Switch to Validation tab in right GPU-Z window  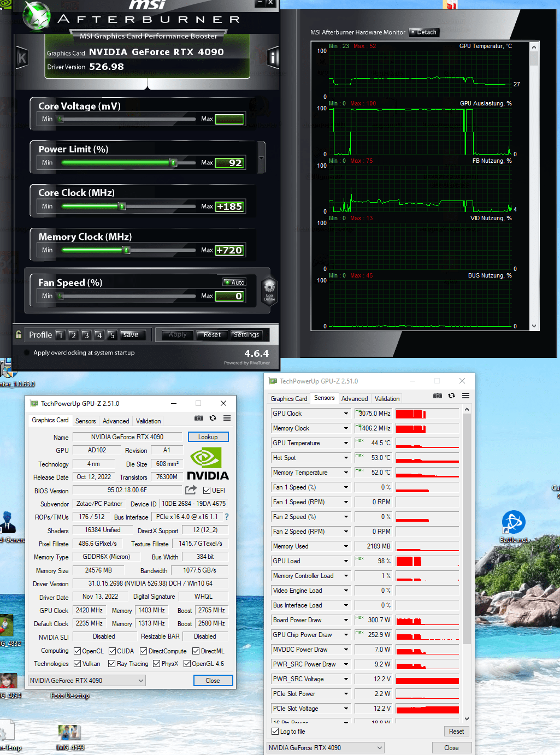[x=387, y=399]
